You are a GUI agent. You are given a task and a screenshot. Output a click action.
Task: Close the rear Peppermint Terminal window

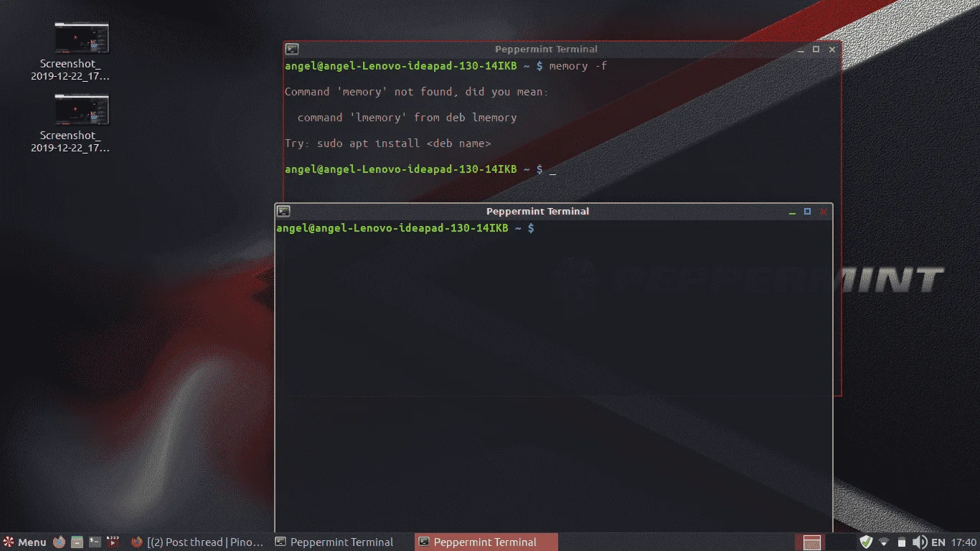832,50
